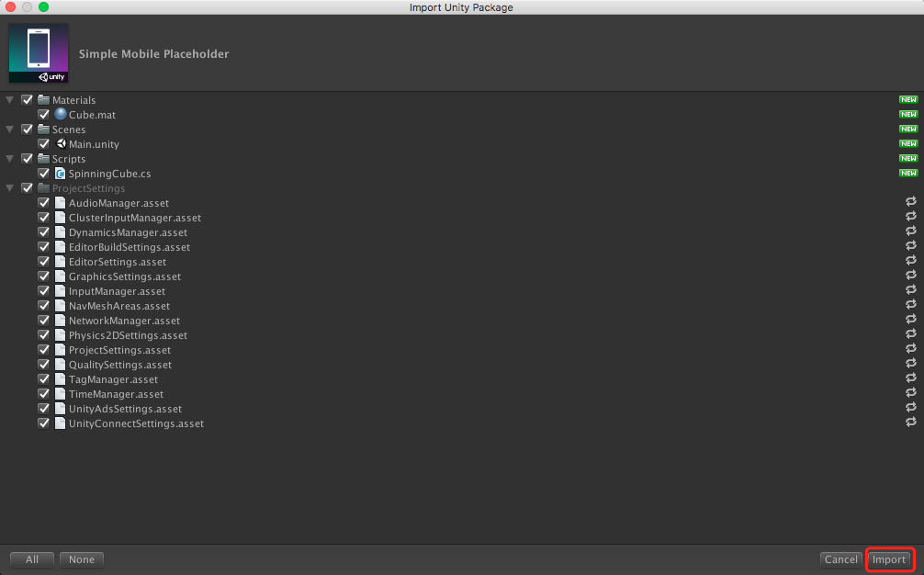Select the GraphicsSettings.asset file name
The image size is (924, 575).
pyautogui.click(x=125, y=276)
